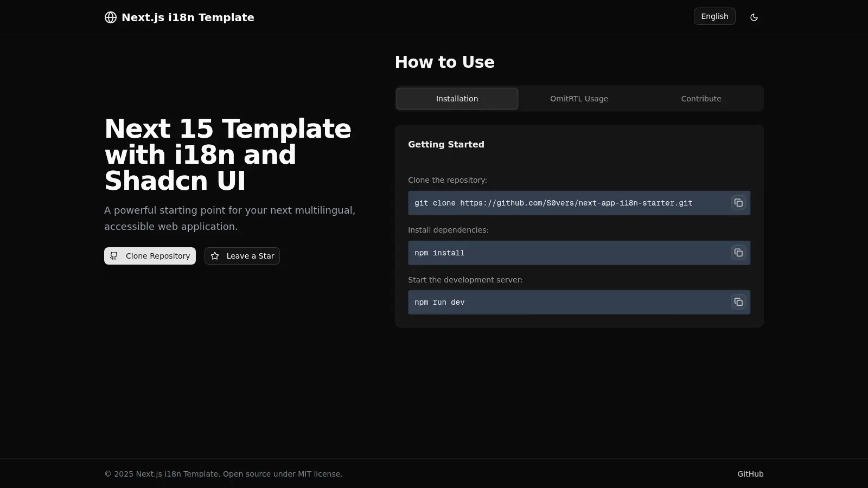Image resolution: width=868 pixels, height=488 pixels.
Task: Click the footer MIT license copyright text
Action: [x=224, y=474]
